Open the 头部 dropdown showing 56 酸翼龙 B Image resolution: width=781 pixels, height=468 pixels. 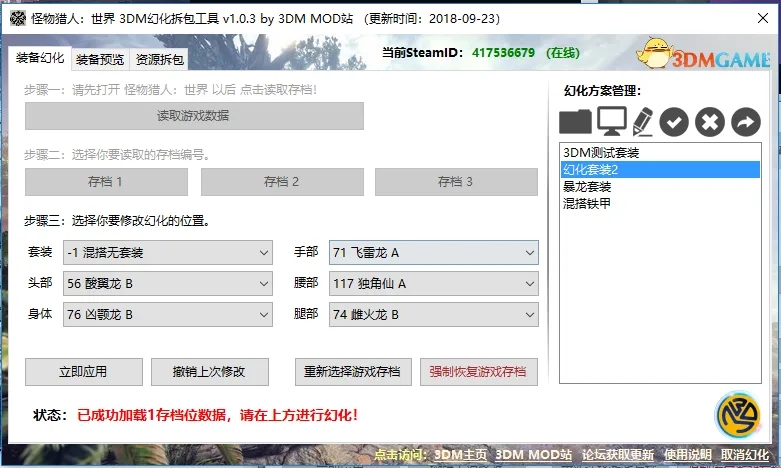[x=167, y=283]
